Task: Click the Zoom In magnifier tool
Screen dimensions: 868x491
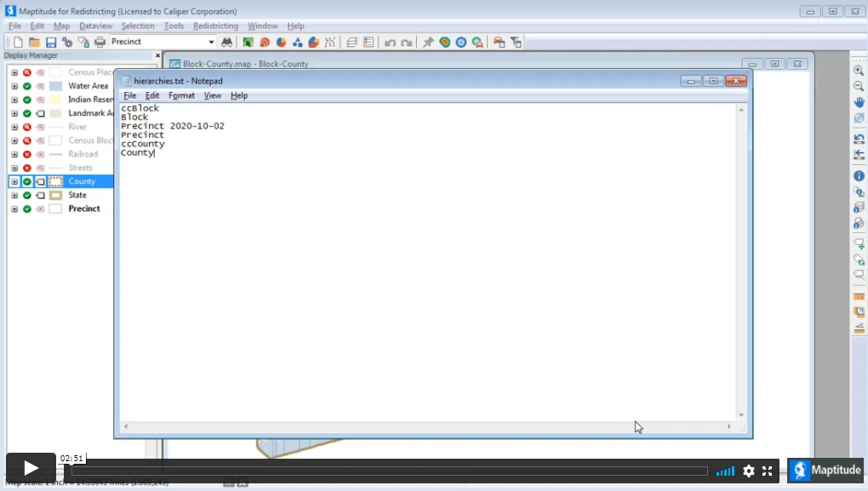Action: 859,71
